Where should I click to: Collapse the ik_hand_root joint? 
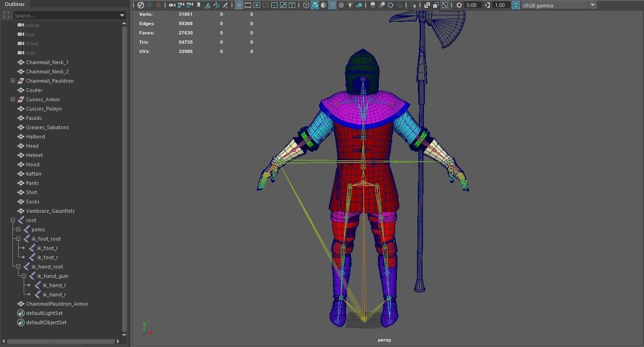pyautogui.click(x=18, y=267)
